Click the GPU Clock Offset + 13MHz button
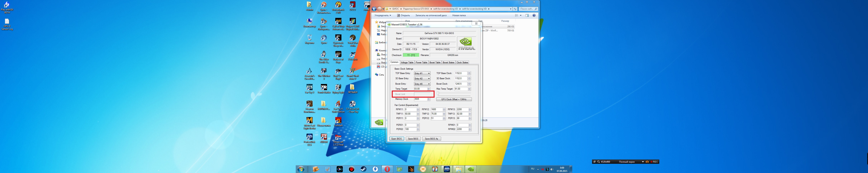This screenshot has height=173, width=868. pyautogui.click(x=454, y=100)
